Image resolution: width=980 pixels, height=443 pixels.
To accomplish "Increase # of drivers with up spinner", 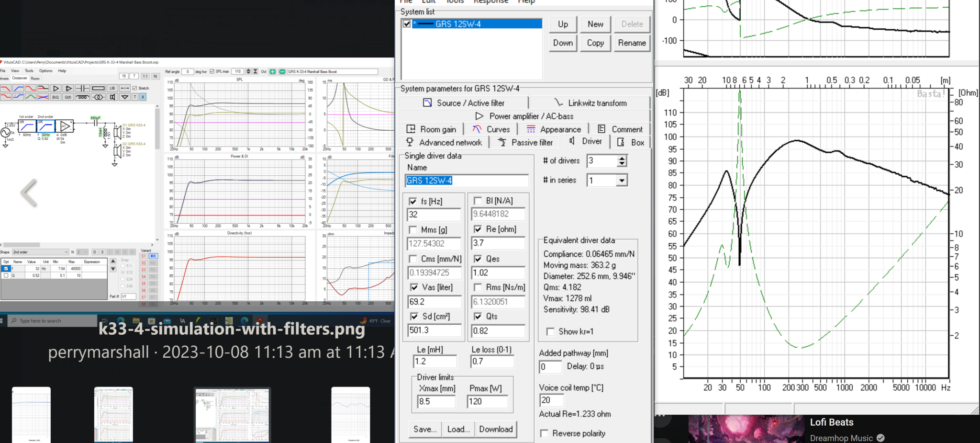I will (x=622, y=158).
